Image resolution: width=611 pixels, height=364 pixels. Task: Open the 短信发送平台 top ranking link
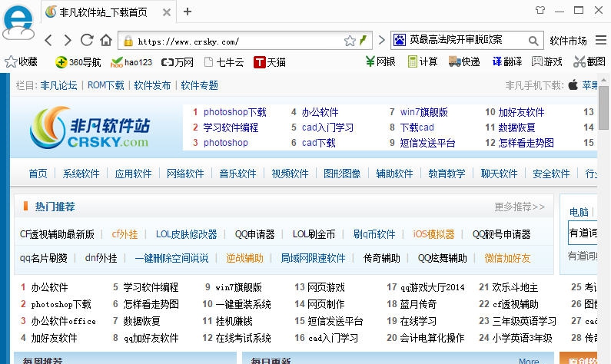click(427, 143)
